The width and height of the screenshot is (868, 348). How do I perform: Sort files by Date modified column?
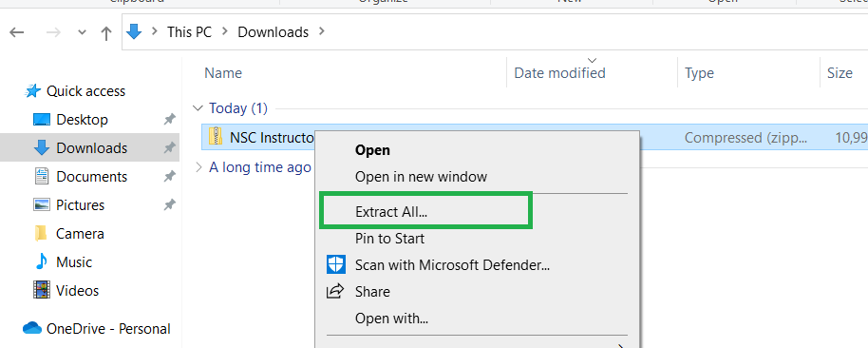click(x=559, y=73)
